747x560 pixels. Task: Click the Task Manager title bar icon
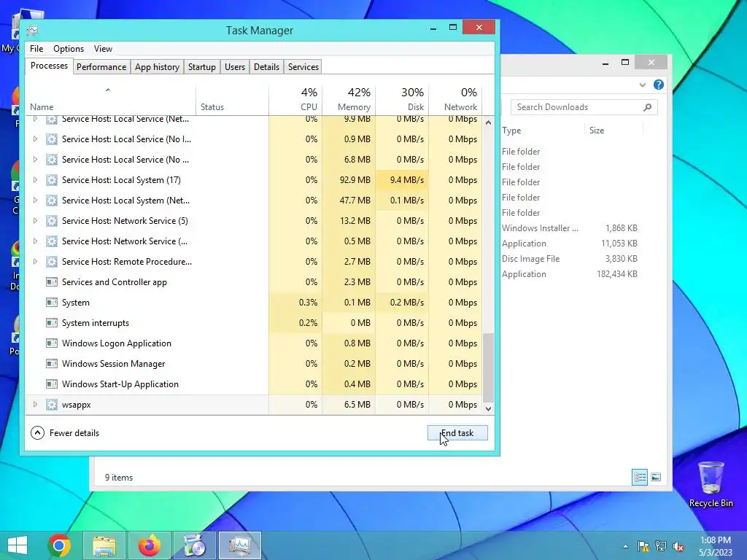32,31
